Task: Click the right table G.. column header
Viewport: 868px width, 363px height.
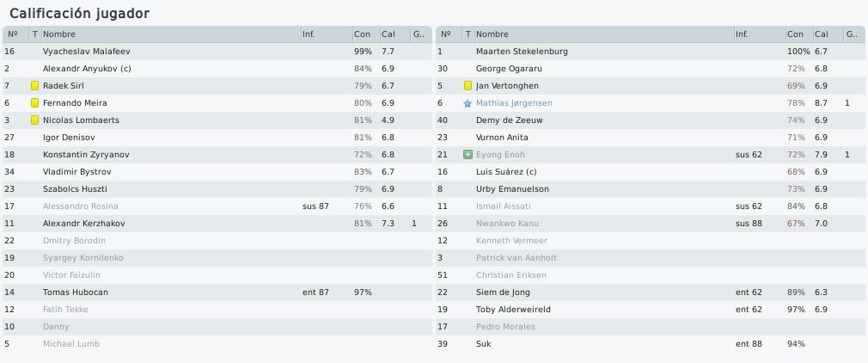Action: coord(853,34)
